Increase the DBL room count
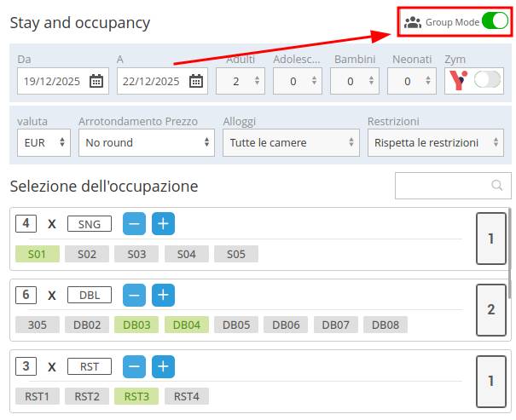The height and width of the screenshot is (420, 516). 164,296
